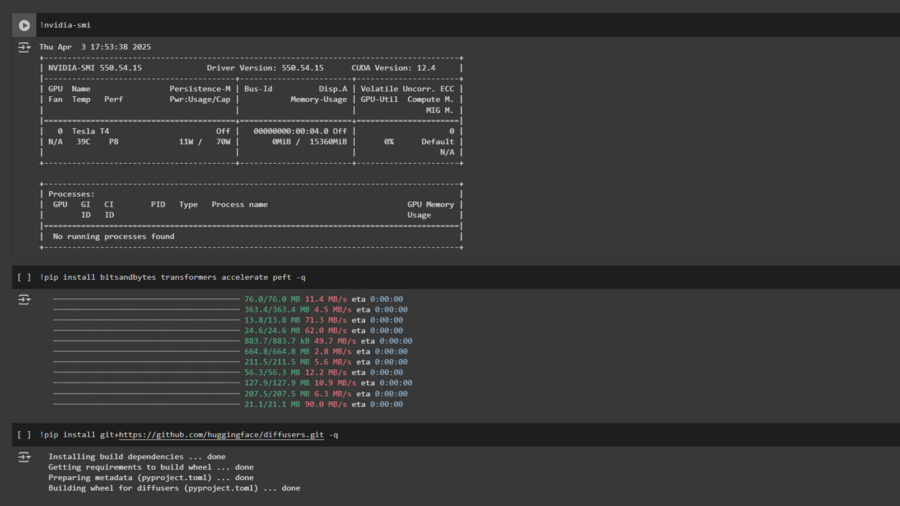Click the 15360MiB memory usage value
The height and width of the screenshot is (506, 900).
pos(328,142)
